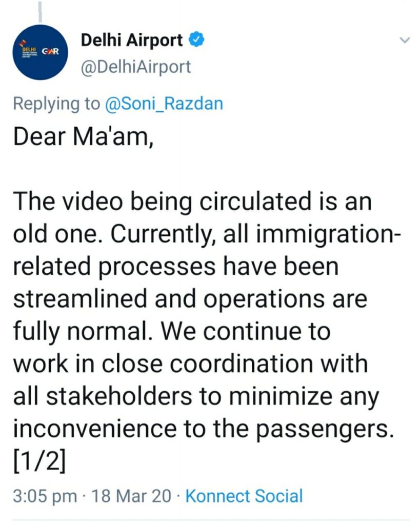This screenshot has width=420, height=525.
Task: Click the Delhi emblem inside avatar
Action: pos(30,50)
